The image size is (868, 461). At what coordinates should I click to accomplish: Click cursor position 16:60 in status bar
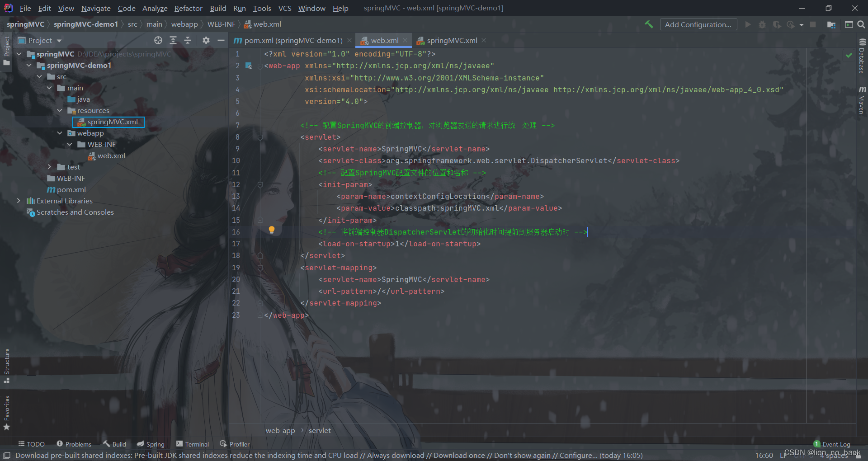click(x=764, y=455)
